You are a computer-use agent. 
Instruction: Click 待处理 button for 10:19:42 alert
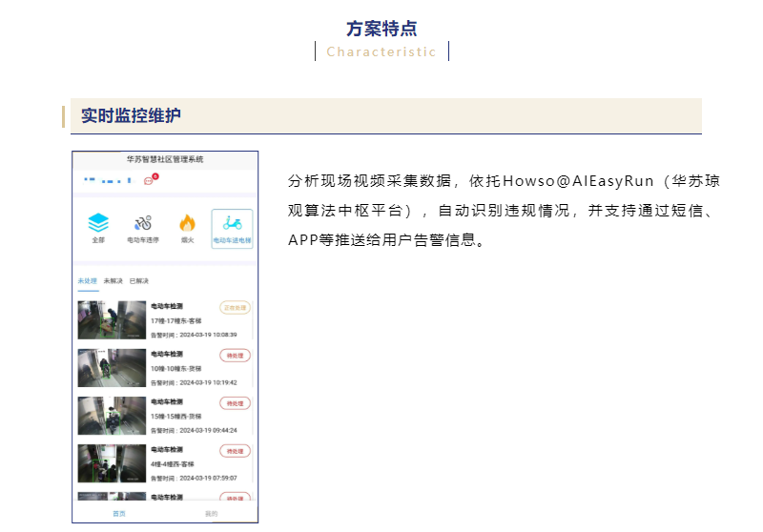coord(235,356)
